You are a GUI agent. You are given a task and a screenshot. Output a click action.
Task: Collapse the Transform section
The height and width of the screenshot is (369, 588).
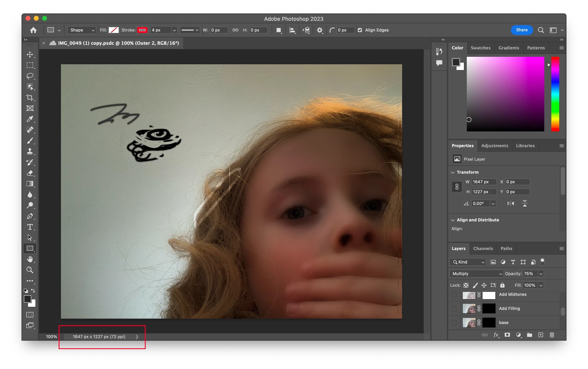[453, 172]
